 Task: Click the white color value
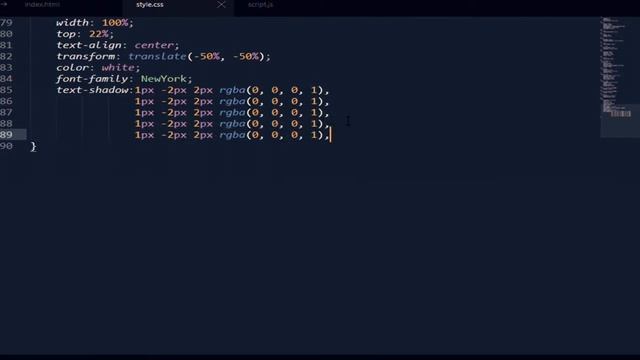[118, 67]
